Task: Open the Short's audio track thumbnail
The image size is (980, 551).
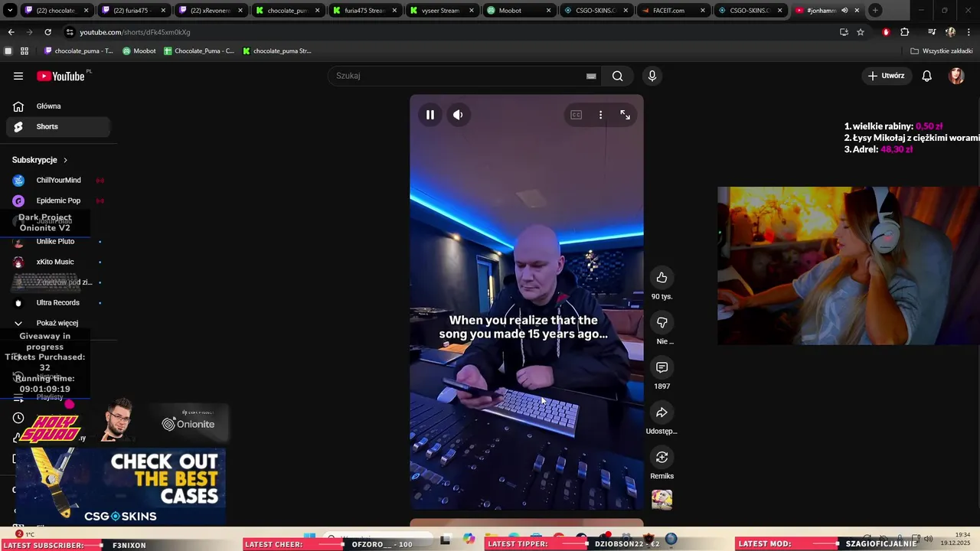Action: [661, 500]
